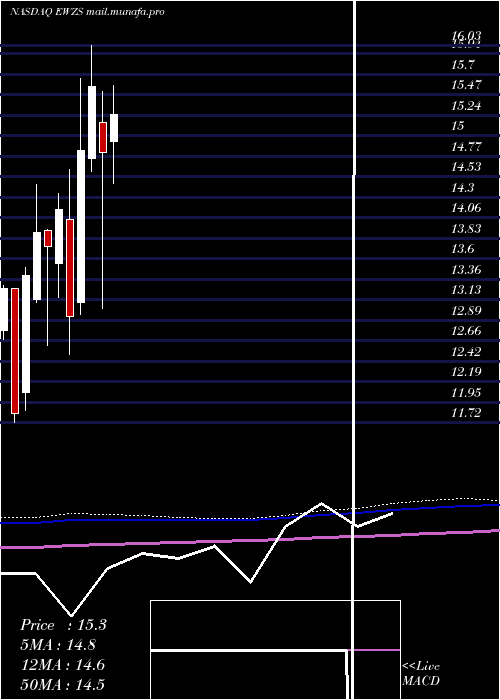The width and height of the screenshot is (500, 700).
Task: Click the 12.66 price level label
Action: [x=467, y=331]
